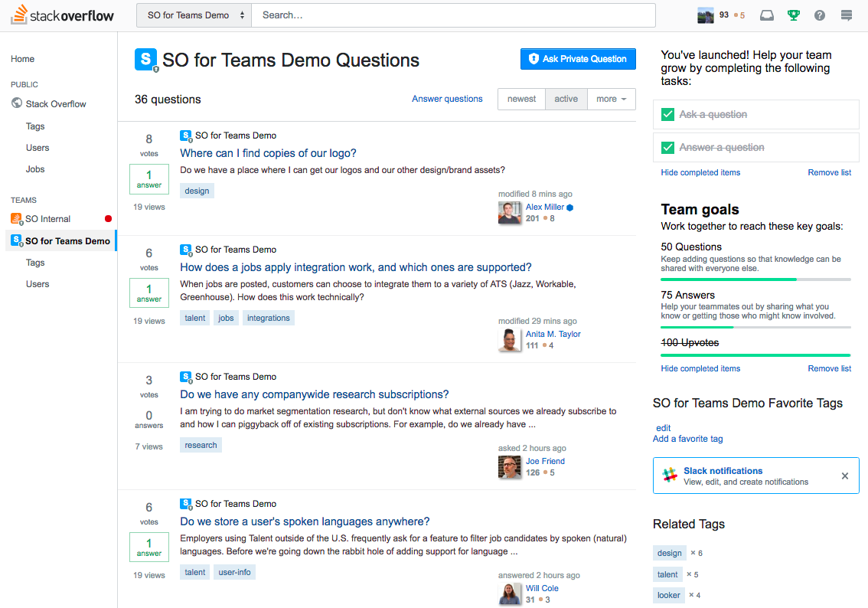Click the 'design' tag under Related Tags
The image size is (868, 608).
click(670, 553)
